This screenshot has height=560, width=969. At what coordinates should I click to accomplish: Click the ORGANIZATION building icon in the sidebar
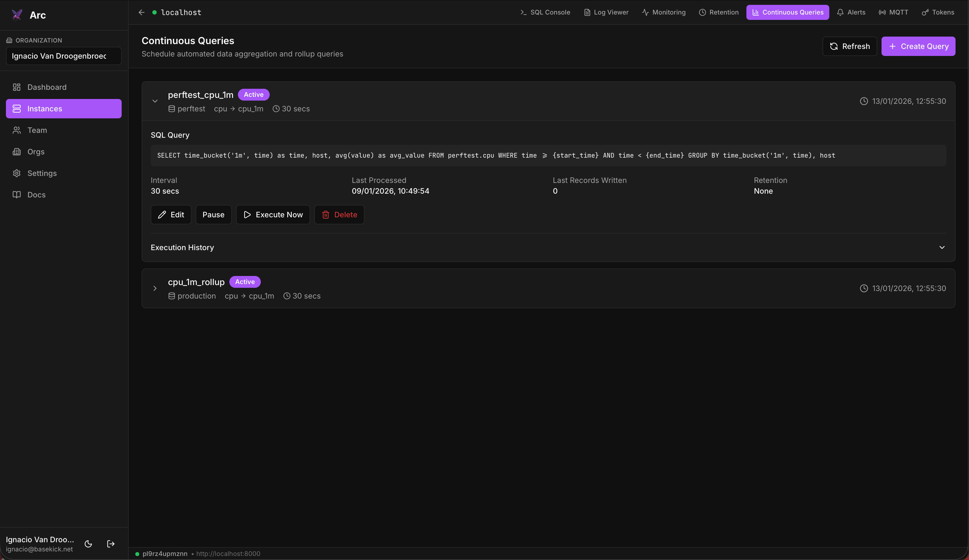pyautogui.click(x=9, y=40)
